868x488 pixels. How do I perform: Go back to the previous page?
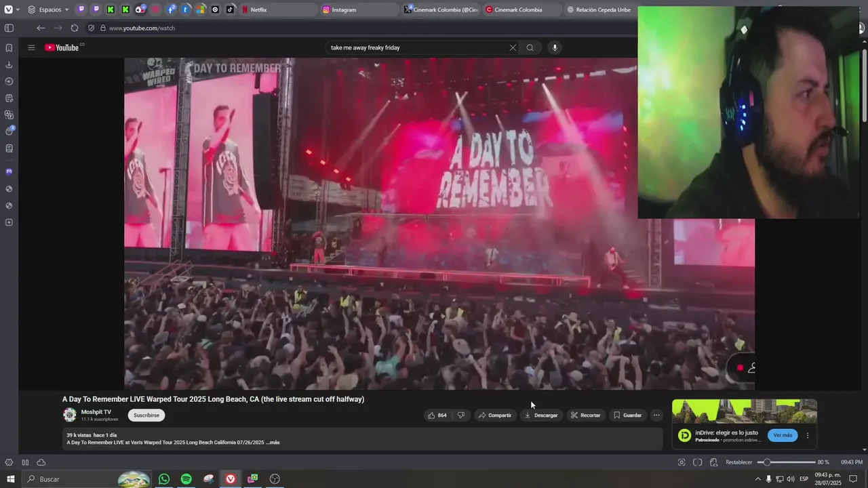(41, 28)
